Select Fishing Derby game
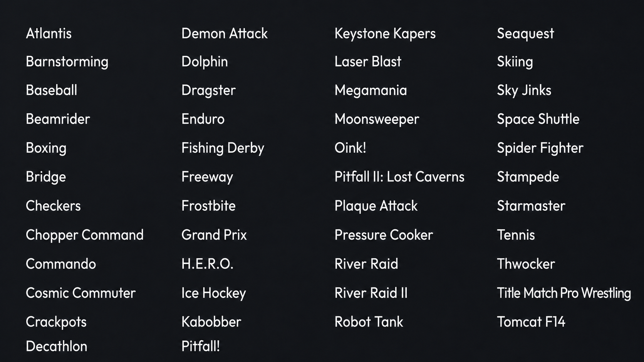The width and height of the screenshot is (644, 362). 223,148
